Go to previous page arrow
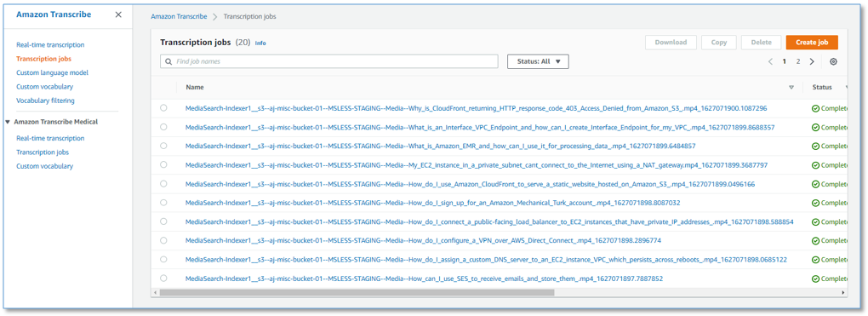Image resolution: width=868 pixels, height=316 pixels. point(770,61)
